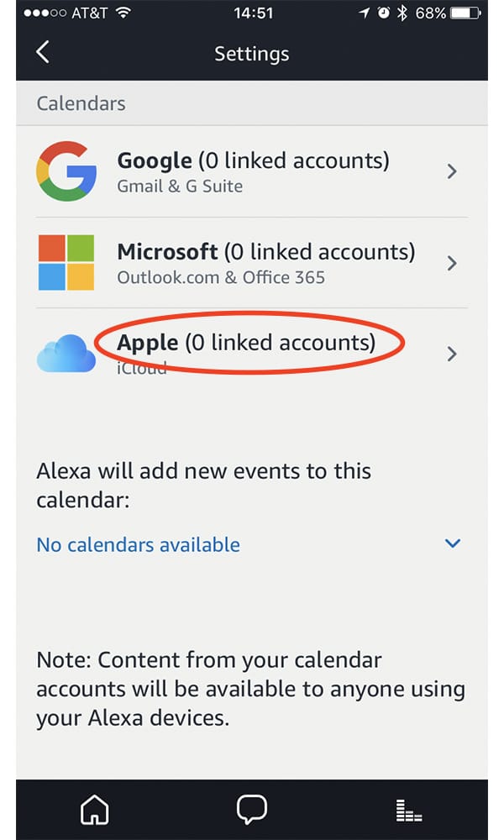
Task: Open the music equalizer bars icon
Action: 409,811
